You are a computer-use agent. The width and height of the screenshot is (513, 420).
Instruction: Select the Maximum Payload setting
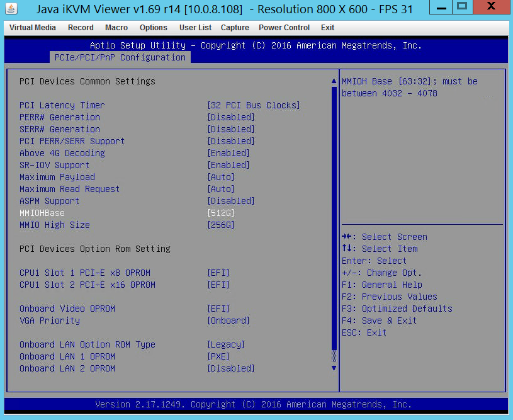point(57,177)
